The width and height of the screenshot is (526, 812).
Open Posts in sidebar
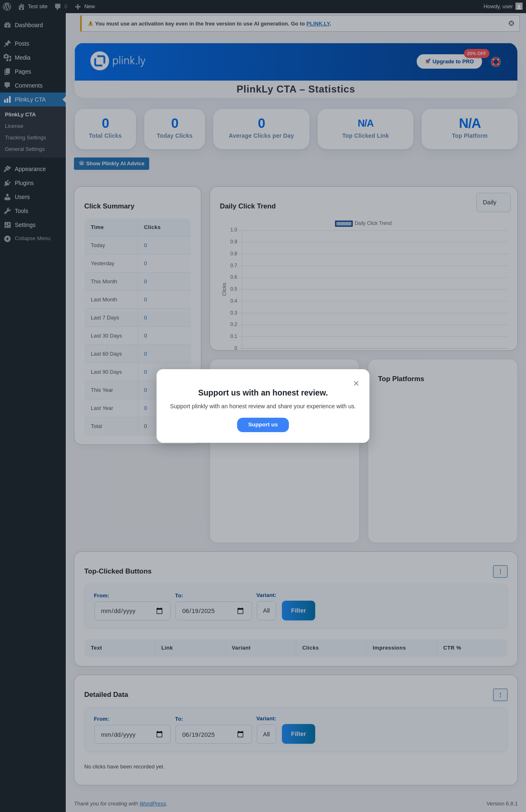coord(33,44)
